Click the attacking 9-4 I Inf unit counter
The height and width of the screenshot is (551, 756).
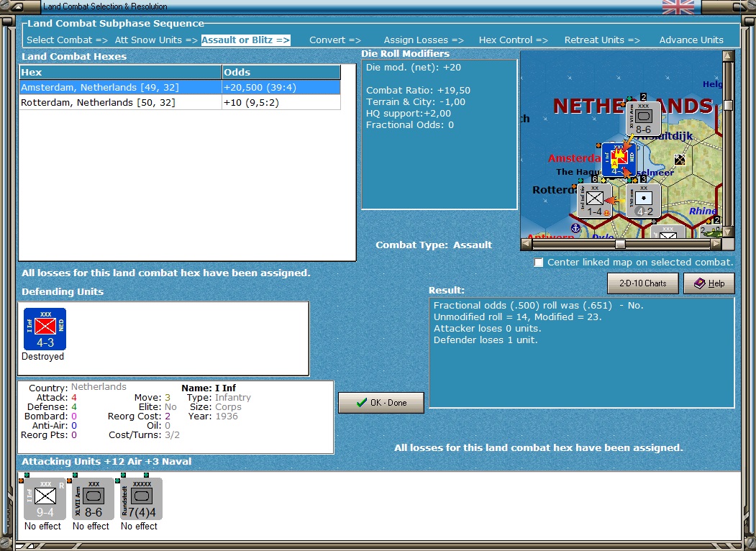45,498
